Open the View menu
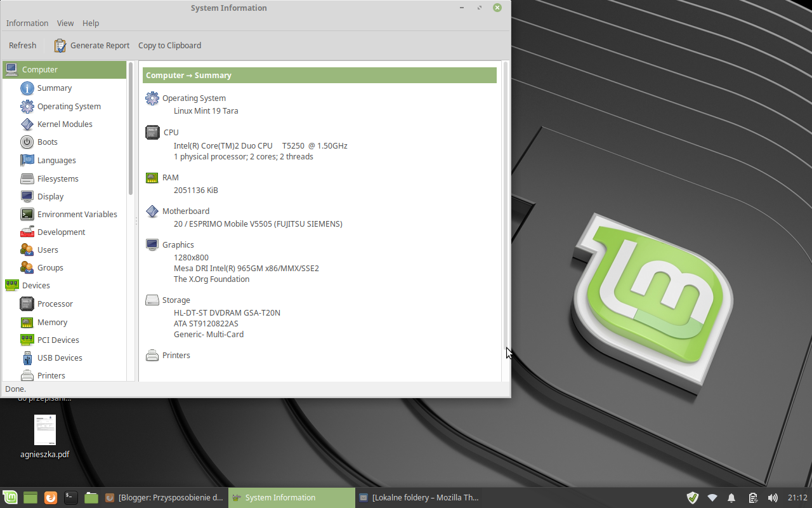Viewport: 812px width, 508px height. coord(65,23)
